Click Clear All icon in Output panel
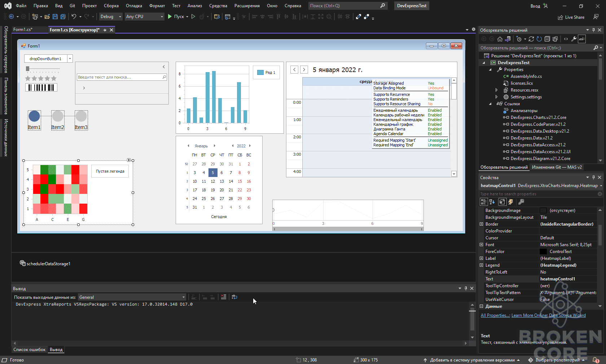The image size is (606, 364). click(x=224, y=297)
